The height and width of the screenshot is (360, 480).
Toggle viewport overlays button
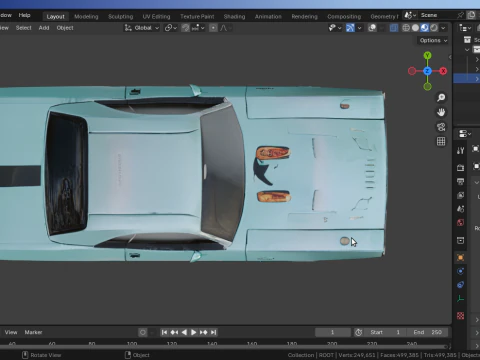[372, 28]
